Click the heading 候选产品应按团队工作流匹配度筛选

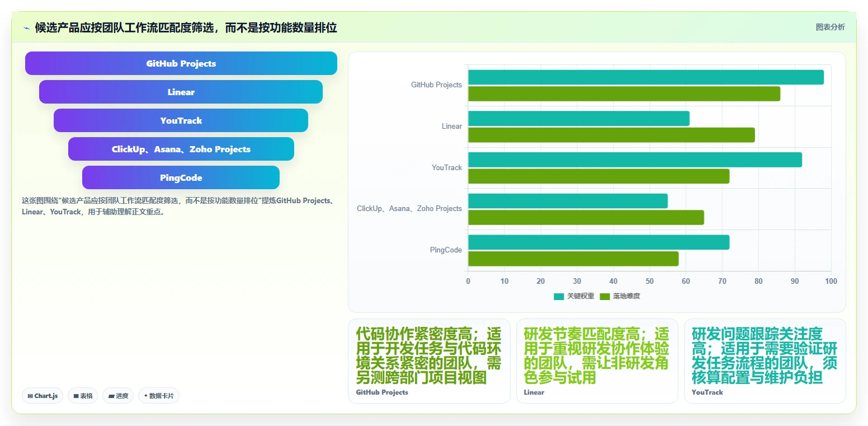[x=186, y=28]
